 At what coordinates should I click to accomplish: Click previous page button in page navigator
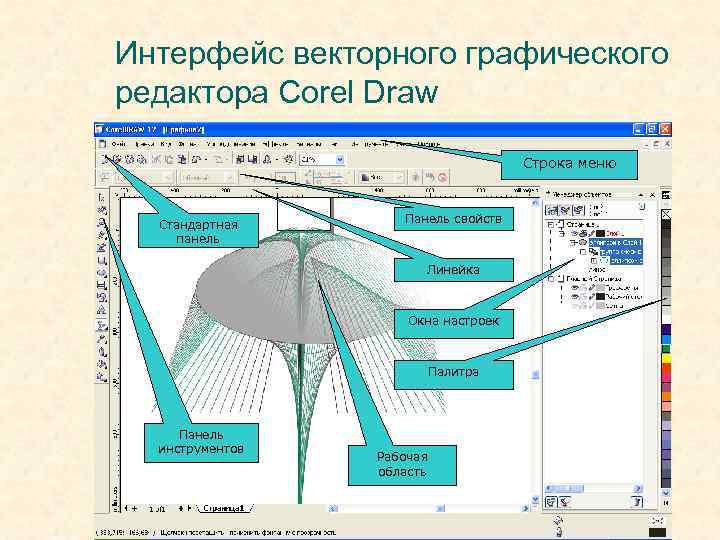[135, 509]
